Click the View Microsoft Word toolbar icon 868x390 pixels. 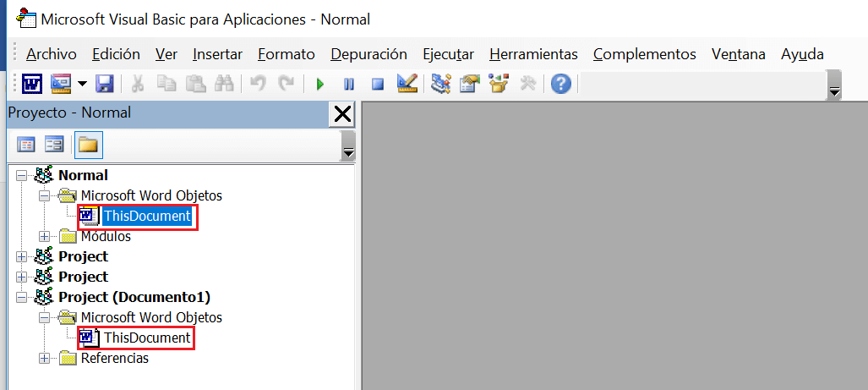(x=32, y=84)
